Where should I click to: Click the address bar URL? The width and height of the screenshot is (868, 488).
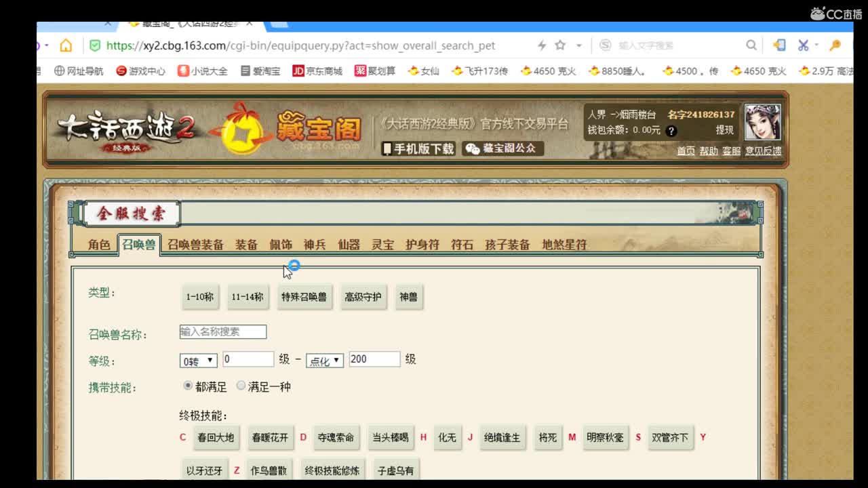tap(300, 45)
